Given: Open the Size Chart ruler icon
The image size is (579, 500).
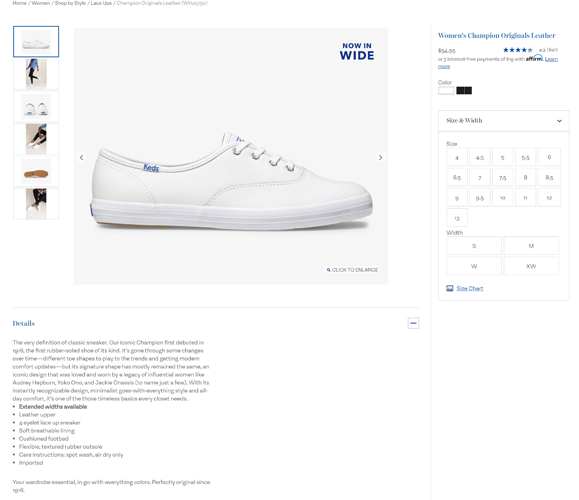Looking at the screenshot, I should (450, 288).
